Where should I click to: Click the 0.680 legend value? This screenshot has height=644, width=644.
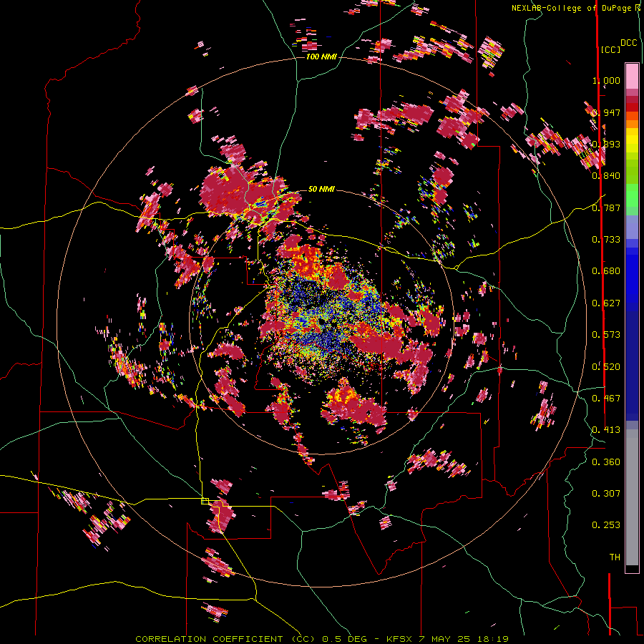(606, 271)
